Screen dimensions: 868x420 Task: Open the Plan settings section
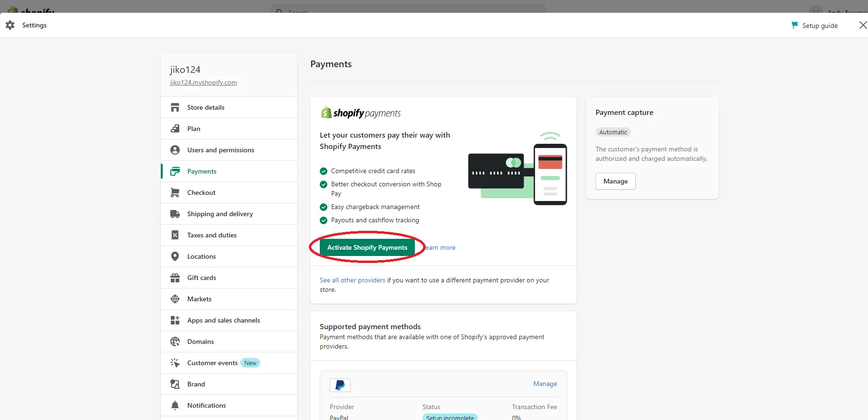193,129
